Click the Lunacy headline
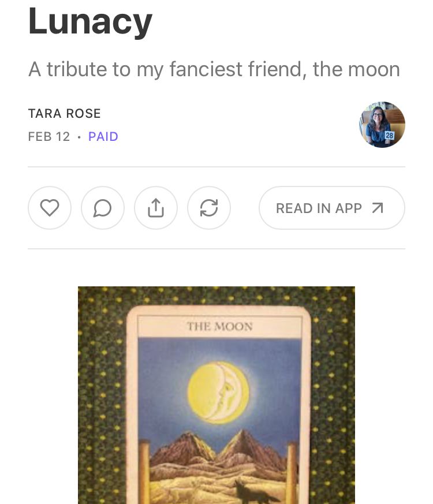The image size is (433, 504). coord(90,21)
